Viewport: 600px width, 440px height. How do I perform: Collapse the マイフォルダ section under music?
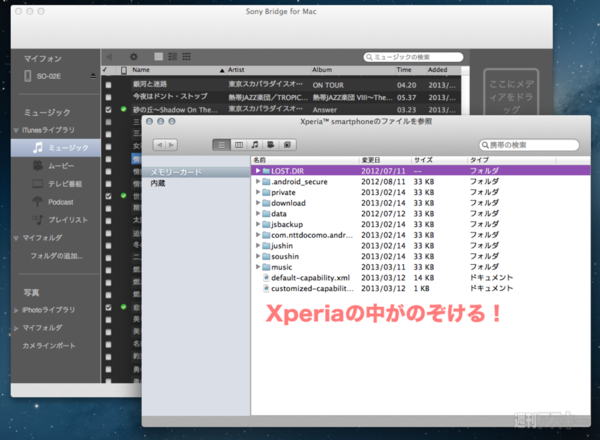click(x=16, y=238)
